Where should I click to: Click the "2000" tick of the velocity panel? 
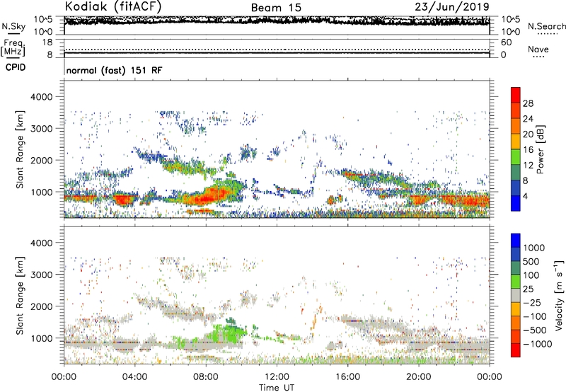(42, 306)
